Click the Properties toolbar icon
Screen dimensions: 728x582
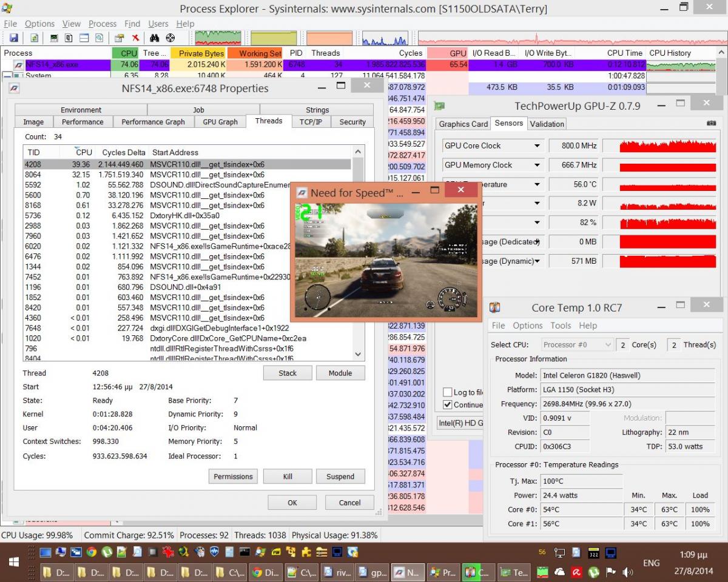(119, 38)
